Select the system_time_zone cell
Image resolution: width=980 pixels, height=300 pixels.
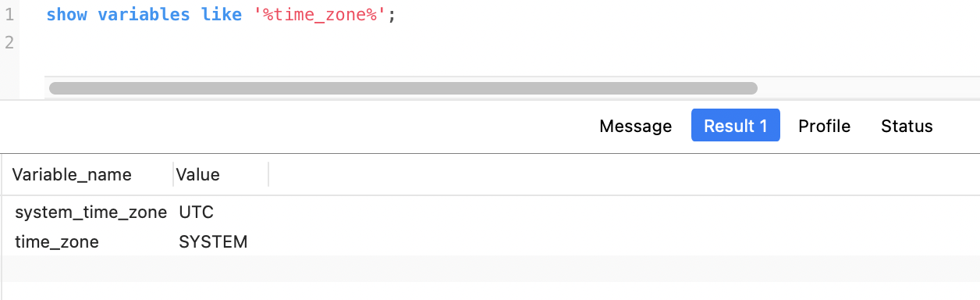tap(91, 212)
